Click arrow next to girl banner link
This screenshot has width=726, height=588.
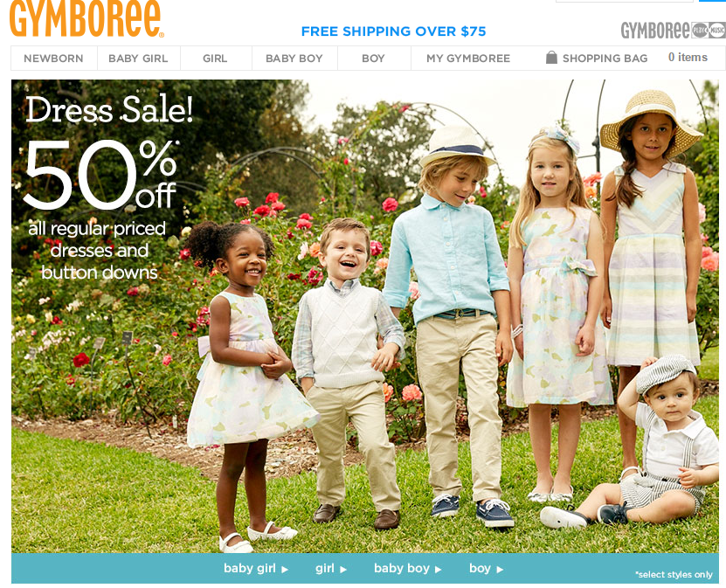click(x=343, y=570)
